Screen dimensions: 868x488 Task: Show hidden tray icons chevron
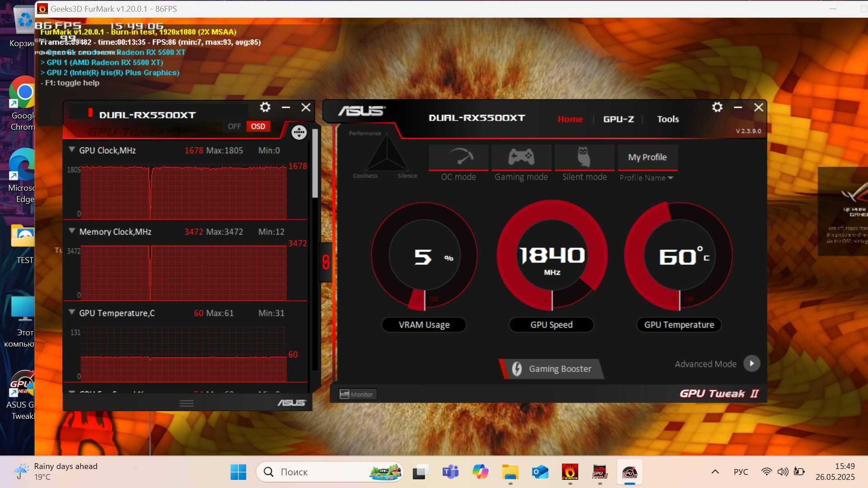(x=715, y=472)
